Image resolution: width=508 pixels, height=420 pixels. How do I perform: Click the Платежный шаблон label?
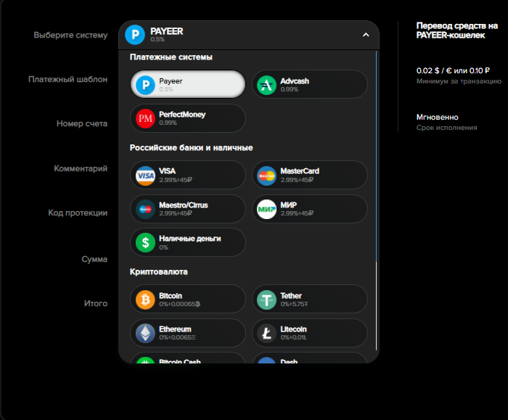tap(67, 79)
